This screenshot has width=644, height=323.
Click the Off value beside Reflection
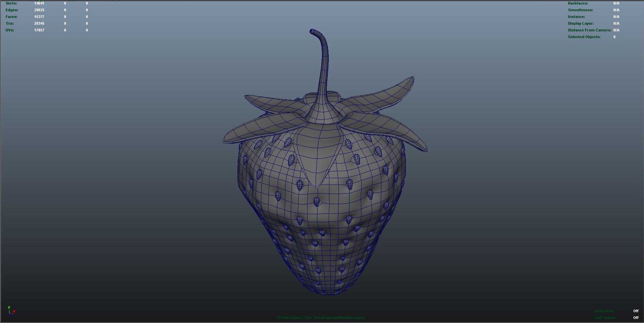point(636,311)
